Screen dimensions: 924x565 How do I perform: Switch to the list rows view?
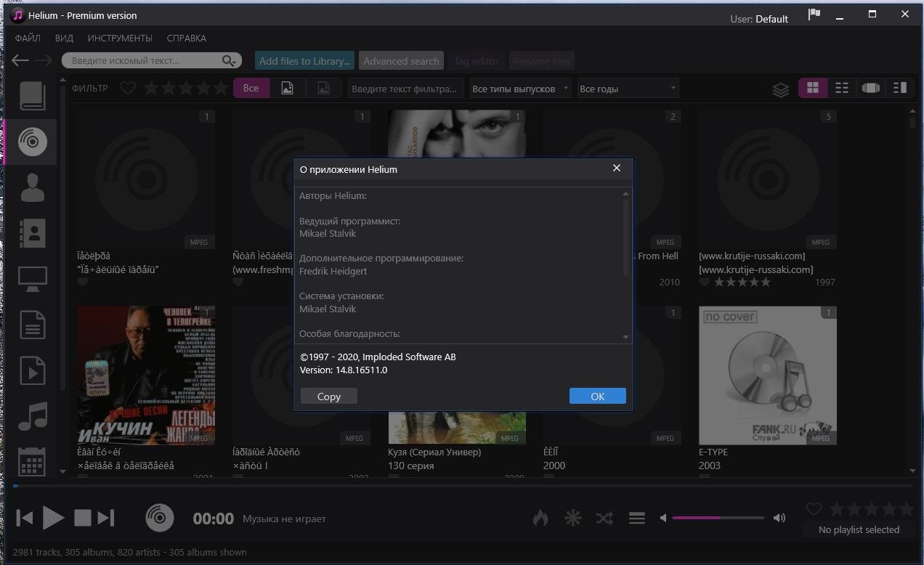842,88
